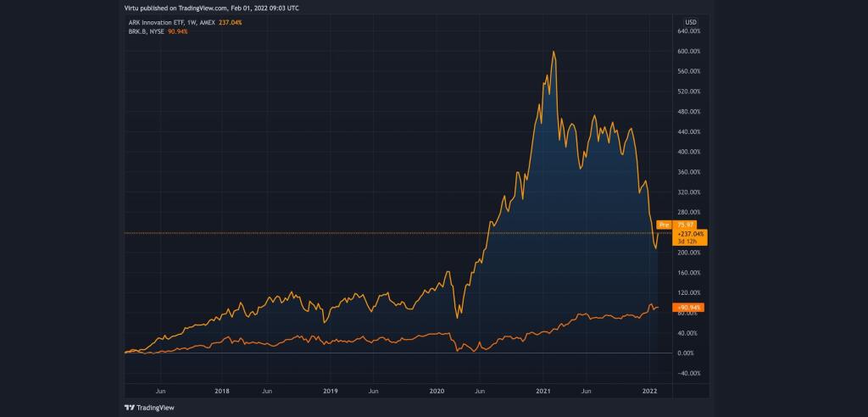Click the −40.00% axis label
The image size is (868, 417).
[690, 373]
